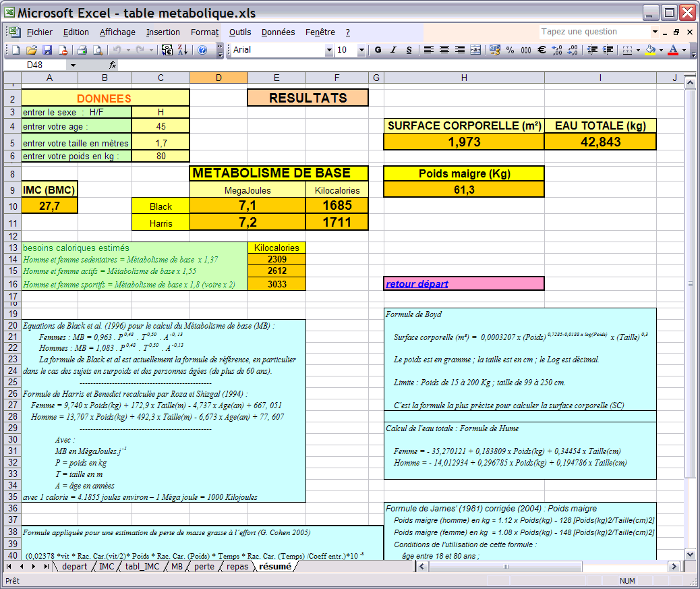Click the Open file folder icon
This screenshot has width=700, height=589.
tap(31, 50)
